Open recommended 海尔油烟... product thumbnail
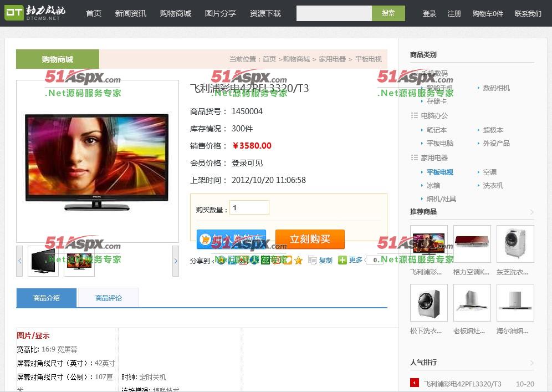Image resolution: width=552 pixels, height=392 pixels. coord(515,303)
